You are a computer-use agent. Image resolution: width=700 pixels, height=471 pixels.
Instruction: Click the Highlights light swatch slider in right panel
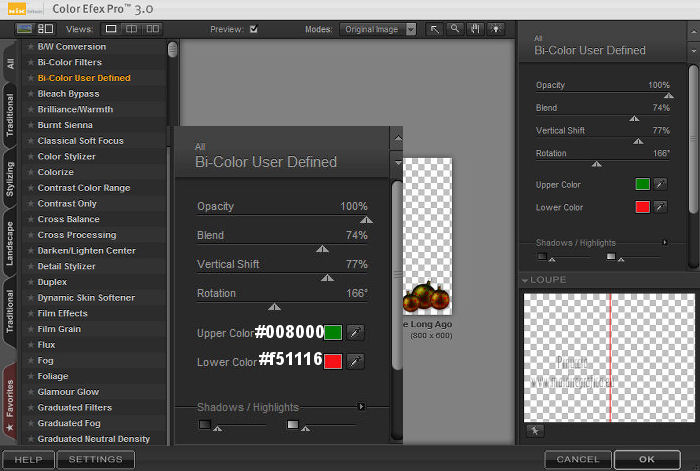pyautogui.click(x=621, y=259)
